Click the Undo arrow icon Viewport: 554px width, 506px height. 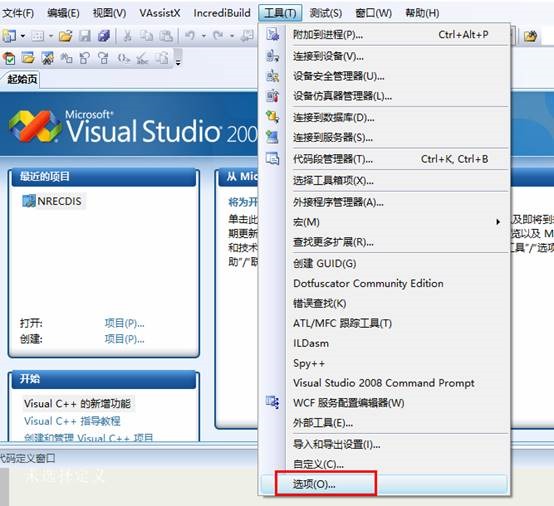(x=190, y=36)
